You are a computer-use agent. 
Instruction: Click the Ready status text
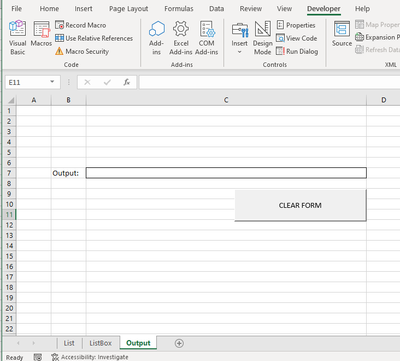pos(14,357)
